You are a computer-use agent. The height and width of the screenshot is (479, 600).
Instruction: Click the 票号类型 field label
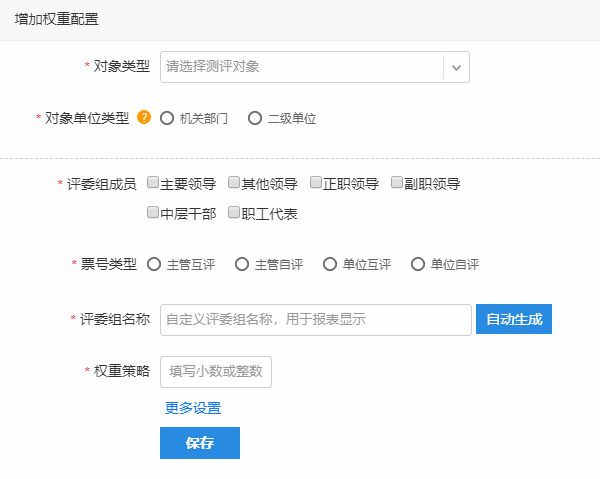(109, 264)
